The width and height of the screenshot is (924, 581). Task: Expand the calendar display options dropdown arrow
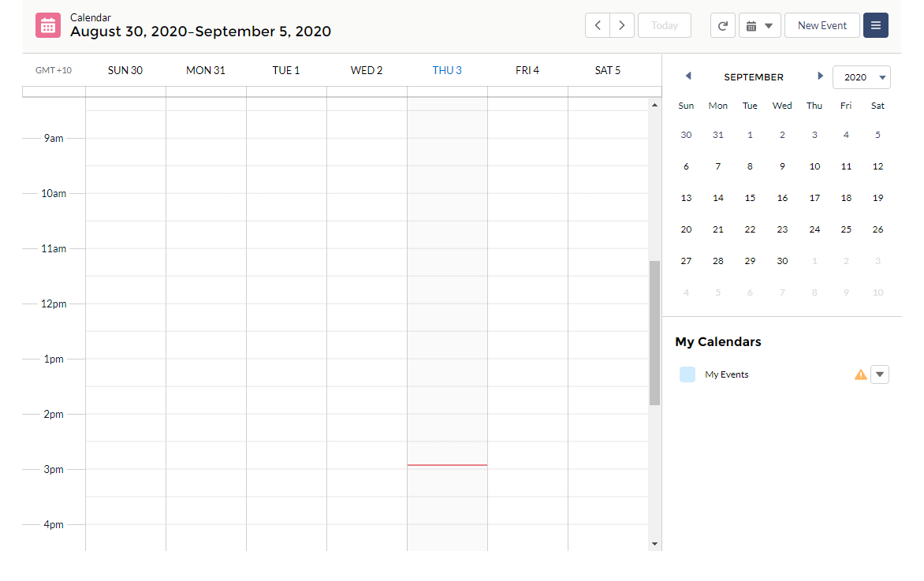tap(769, 24)
